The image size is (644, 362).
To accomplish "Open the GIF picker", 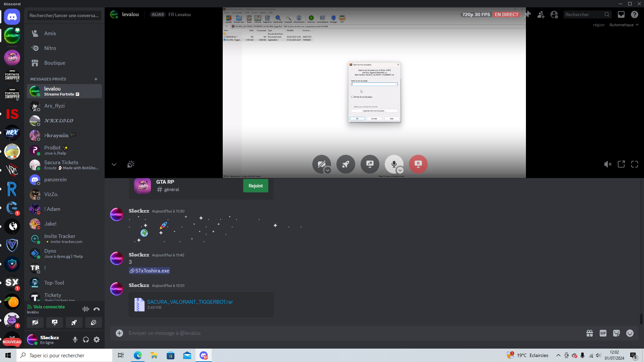I will (x=603, y=333).
